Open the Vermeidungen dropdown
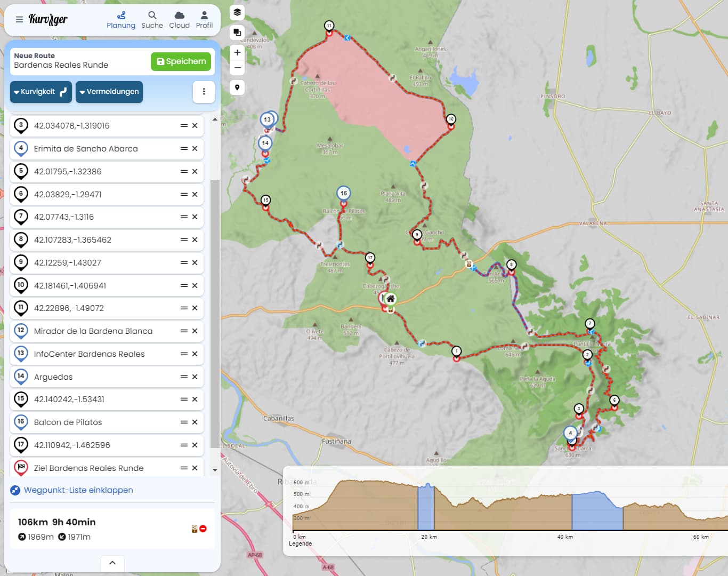728x576 pixels. click(x=109, y=92)
